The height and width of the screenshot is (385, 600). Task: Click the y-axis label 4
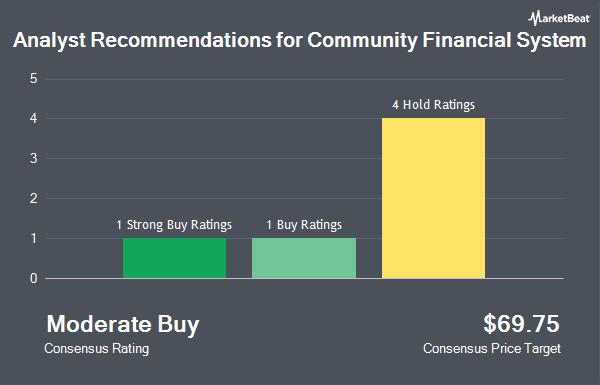(x=34, y=119)
